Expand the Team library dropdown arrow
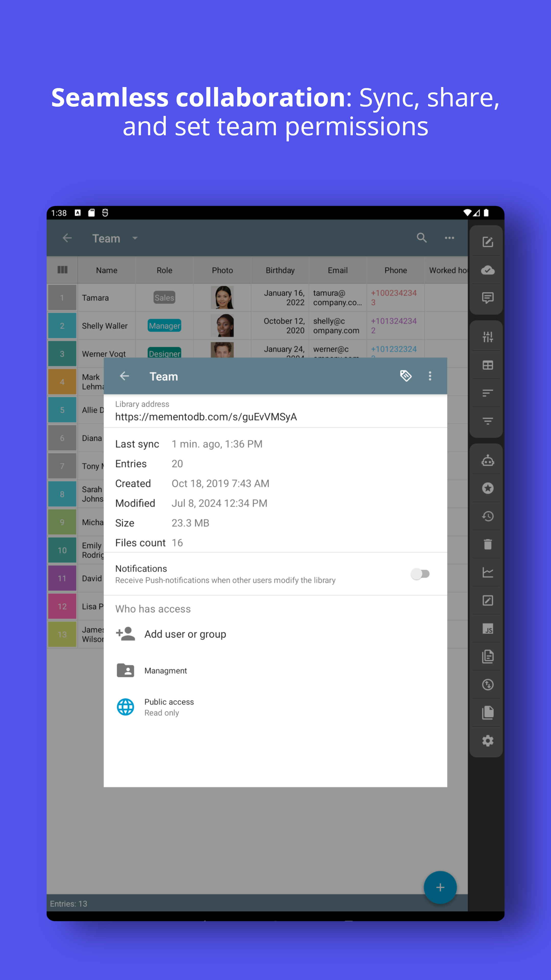 click(x=135, y=238)
